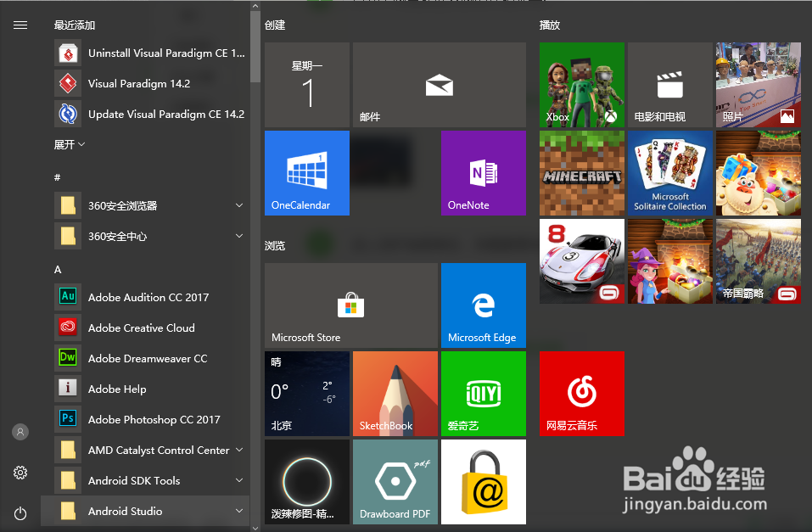Open the Microsoft Store tile
812x532 pixels.
(351, 305)
